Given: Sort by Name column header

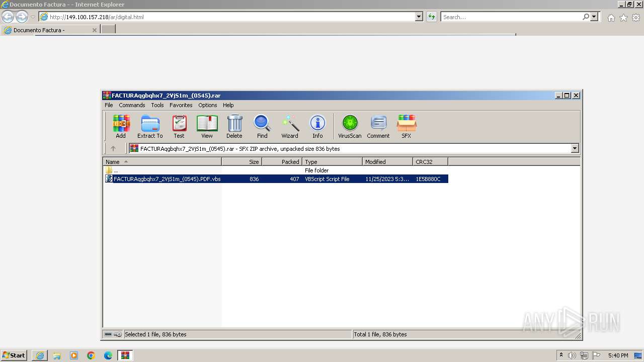Looking at the screenshot, I should click(x=162, y=162).
